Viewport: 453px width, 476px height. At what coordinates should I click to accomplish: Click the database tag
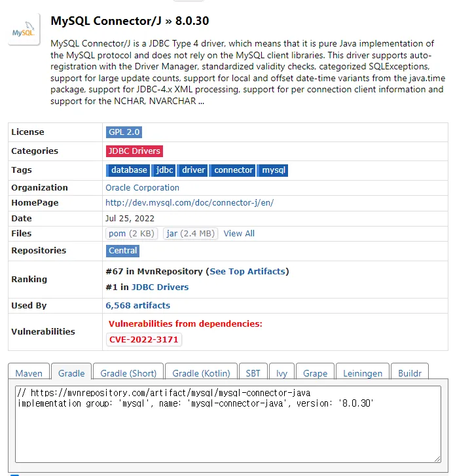tap(129, 170)
